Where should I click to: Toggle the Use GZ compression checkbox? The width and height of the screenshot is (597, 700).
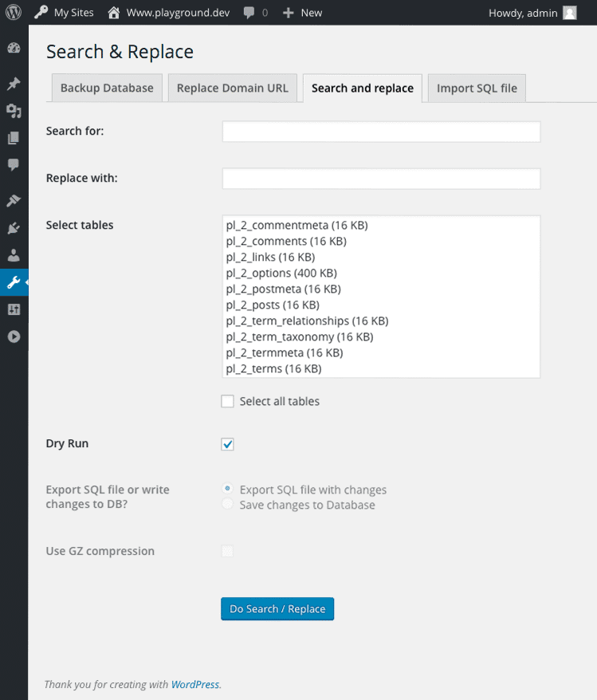click(x=227, y=551)
